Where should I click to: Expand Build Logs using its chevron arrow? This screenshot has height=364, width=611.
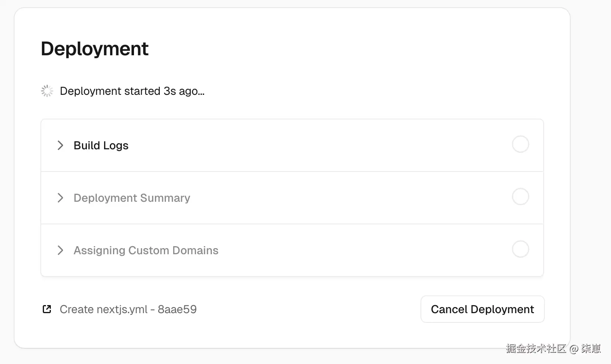tap(61, 145)
